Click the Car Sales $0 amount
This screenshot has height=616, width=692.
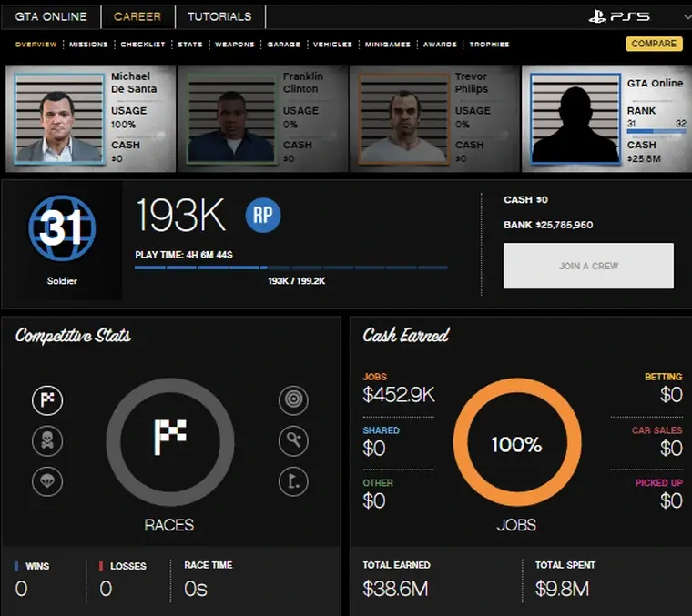coord(671,449)
